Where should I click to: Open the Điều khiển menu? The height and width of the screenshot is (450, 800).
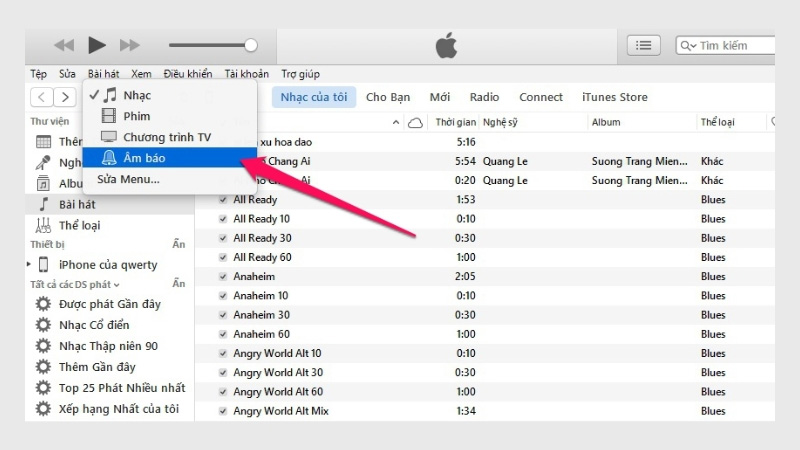point(188,74)
